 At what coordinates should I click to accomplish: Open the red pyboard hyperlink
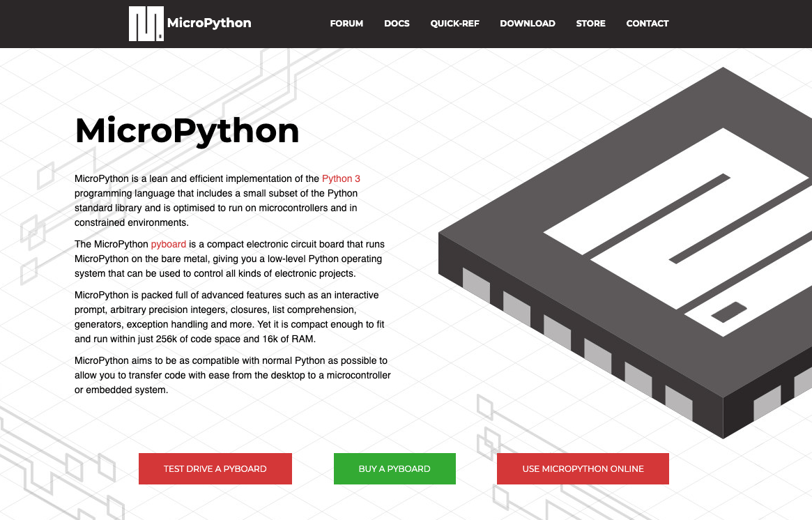168,245
